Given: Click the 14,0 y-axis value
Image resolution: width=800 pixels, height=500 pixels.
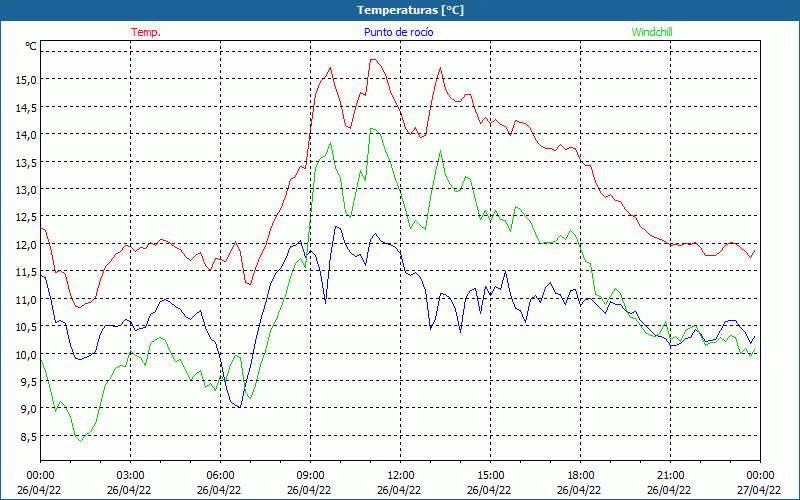Looking at the screenshot, I should pos(27,135).
